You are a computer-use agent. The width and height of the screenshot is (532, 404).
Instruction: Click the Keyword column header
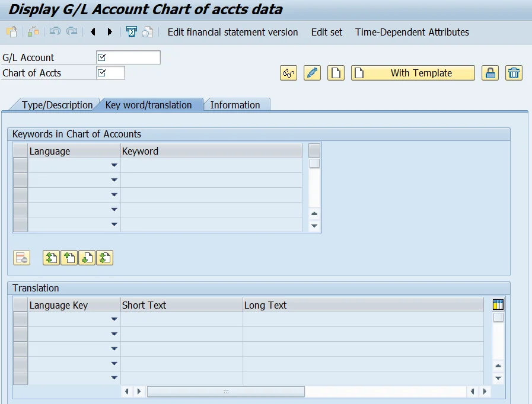211,151
